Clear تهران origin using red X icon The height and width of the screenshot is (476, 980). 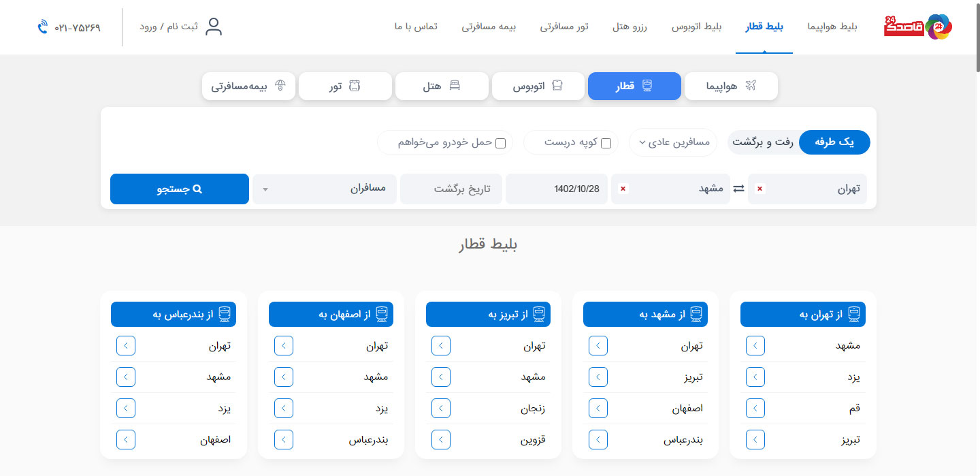759,189
